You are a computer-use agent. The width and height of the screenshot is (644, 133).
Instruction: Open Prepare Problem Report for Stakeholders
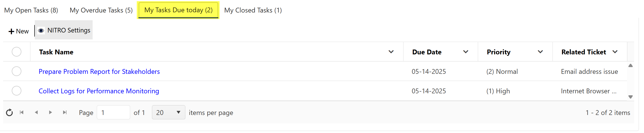pyautogui.click(x=99, y=72)
